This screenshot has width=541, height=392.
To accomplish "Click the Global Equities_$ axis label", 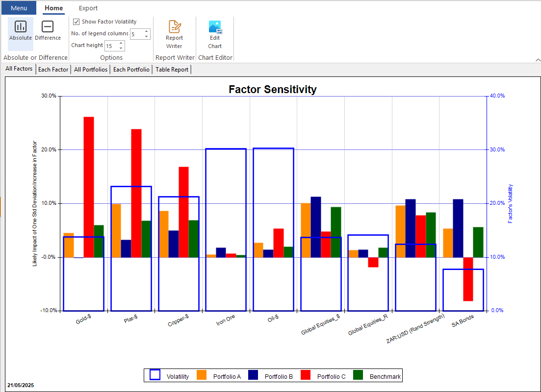I will click(x=320, y=324).
